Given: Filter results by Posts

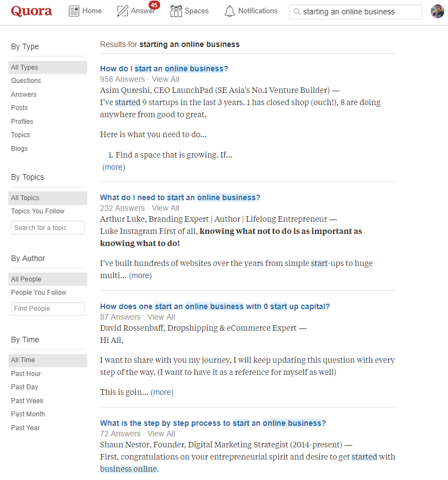Looking at the screenshot, I should (19, 108).
